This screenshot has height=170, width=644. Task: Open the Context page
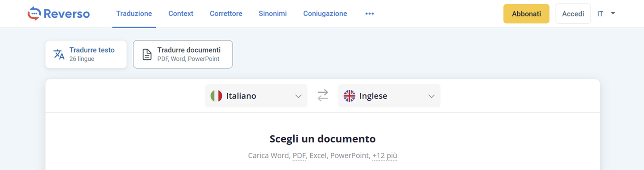pyautogui.click(x=181, y=14)
